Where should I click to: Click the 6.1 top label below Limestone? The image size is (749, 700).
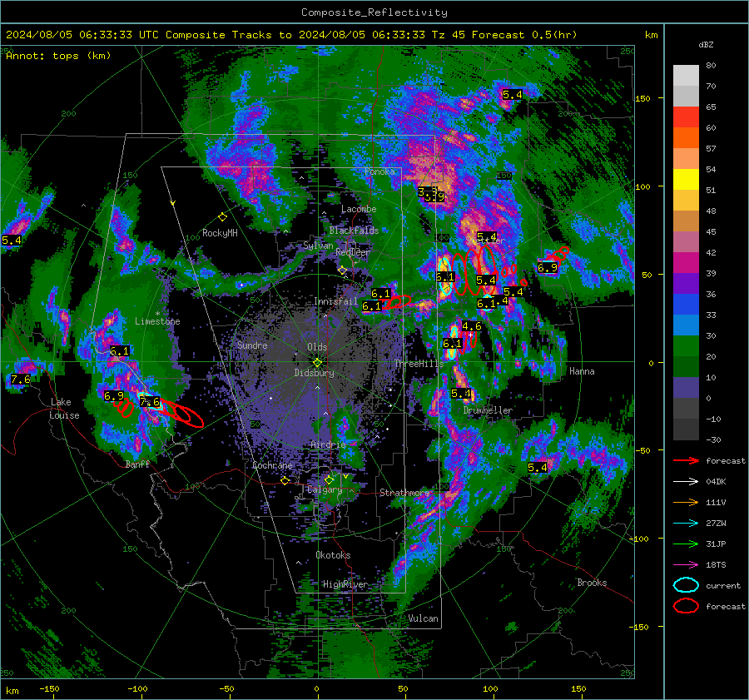pos(119,351)
